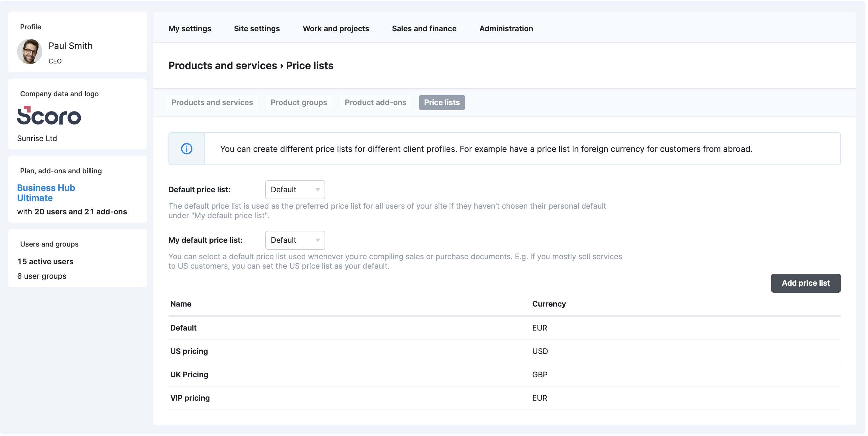
Task: Click the 20 users and 21 add-ons text
Action: (81, 212)
